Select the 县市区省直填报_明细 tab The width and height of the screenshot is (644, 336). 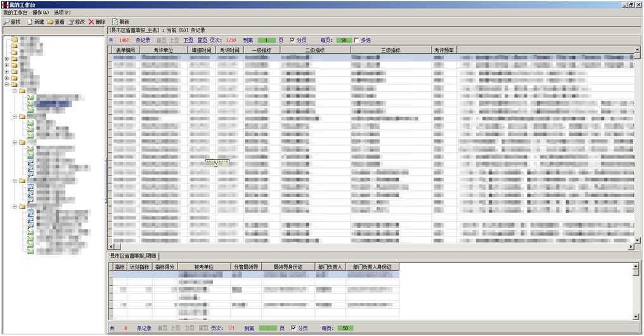pos(134,255)
